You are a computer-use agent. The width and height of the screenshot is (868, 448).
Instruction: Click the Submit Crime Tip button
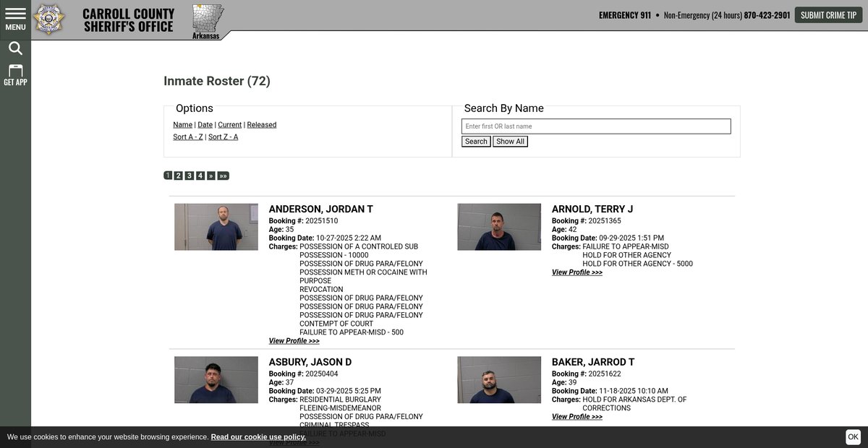click(828, 15)
